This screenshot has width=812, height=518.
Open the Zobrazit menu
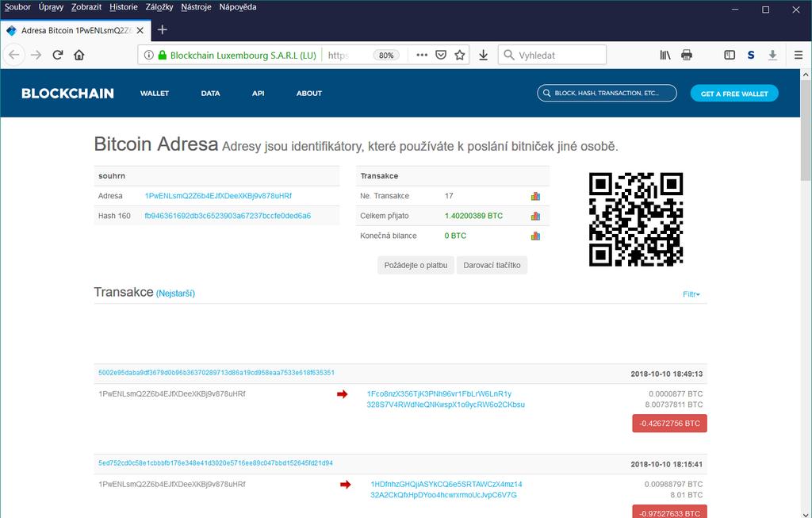(86, 7)
